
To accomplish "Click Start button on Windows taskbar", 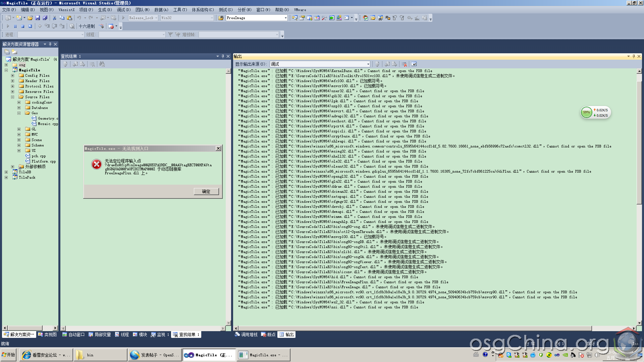I will click(x=8, y=355).
